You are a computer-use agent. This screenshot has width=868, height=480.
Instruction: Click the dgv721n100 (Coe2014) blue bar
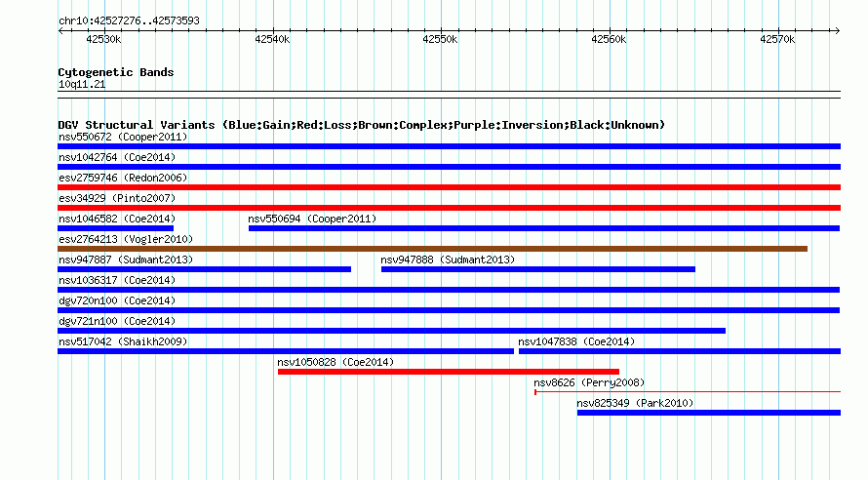point(391,331)
